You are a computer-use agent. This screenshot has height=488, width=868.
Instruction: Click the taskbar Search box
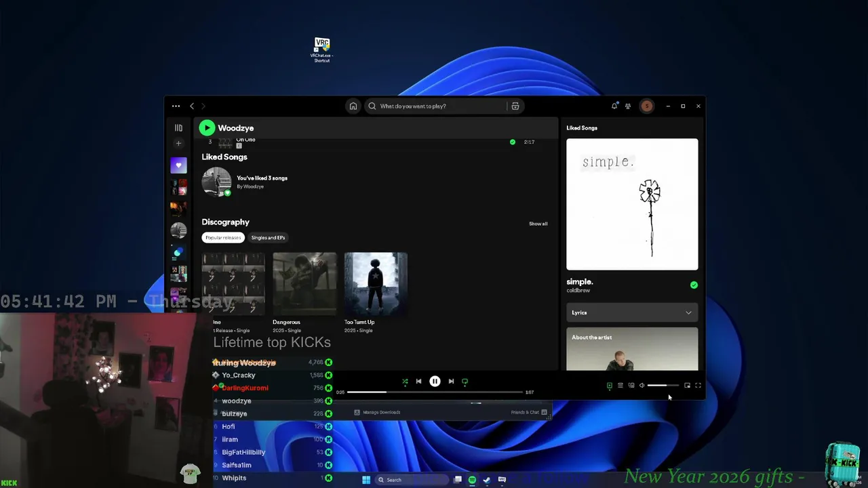[412, 480]
